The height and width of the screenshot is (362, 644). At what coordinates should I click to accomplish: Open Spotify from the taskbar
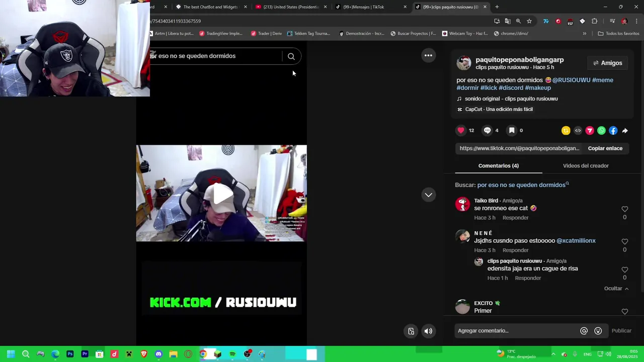pyautogui.click(x=232, y=354)
